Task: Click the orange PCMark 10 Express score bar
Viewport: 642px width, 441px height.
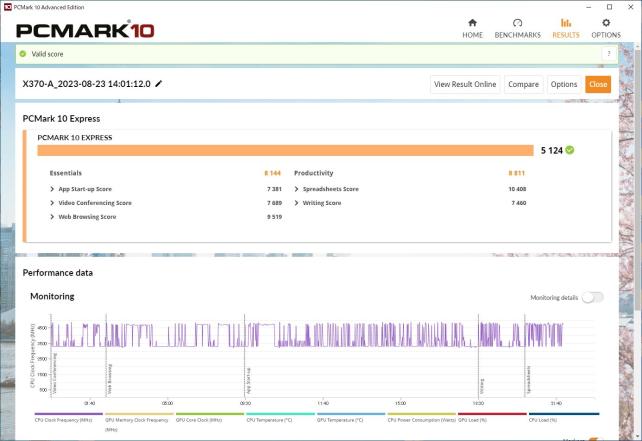Action: coord(285,150)
